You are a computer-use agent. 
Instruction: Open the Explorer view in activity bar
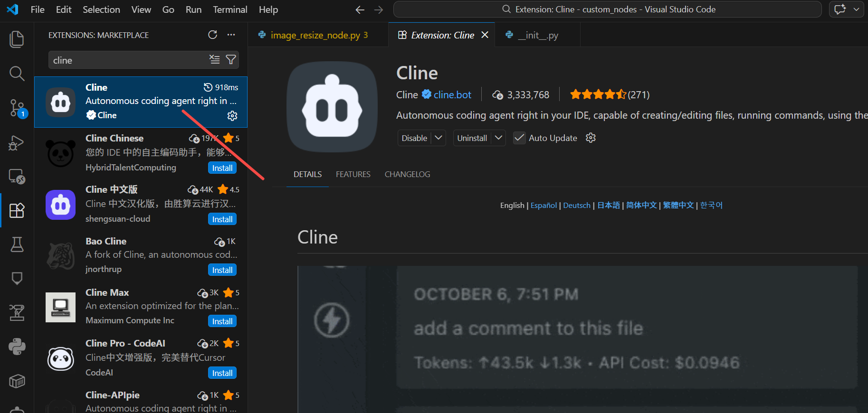(17, 39)
